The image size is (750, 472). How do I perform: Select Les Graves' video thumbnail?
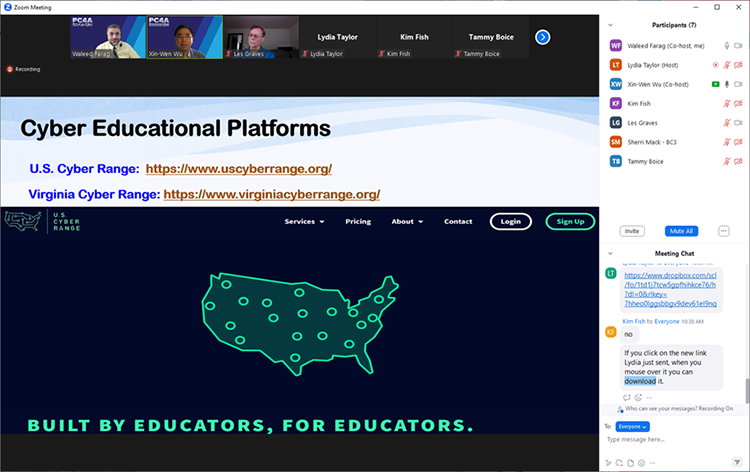261,37
